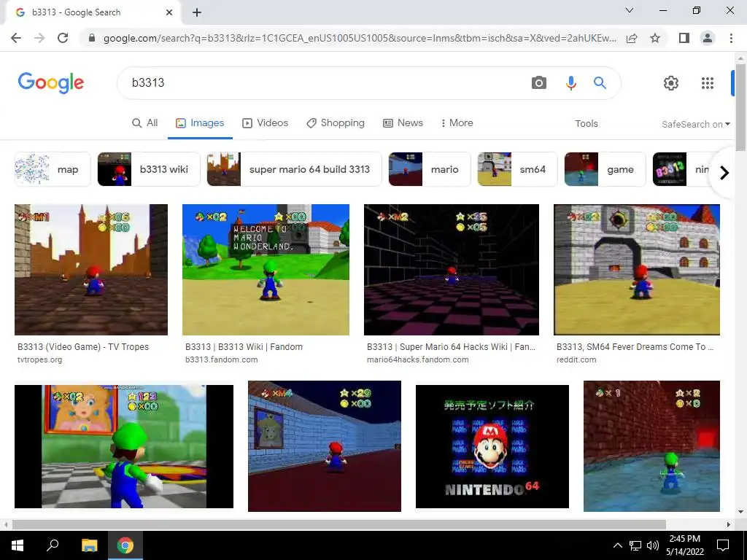Open Chrome three-dot menu

coord(731,38)
